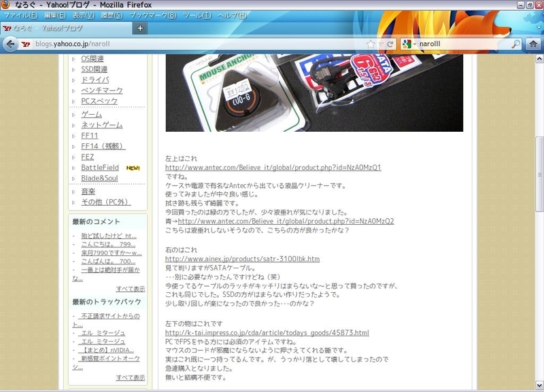Open the FF14（残骸） category

[x=103, y=146]
